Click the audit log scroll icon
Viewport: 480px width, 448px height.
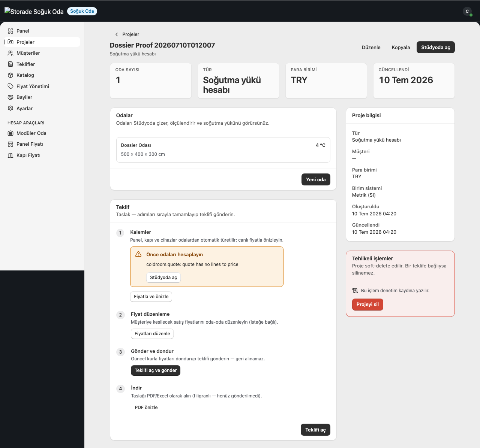click(x=355, y=291)
